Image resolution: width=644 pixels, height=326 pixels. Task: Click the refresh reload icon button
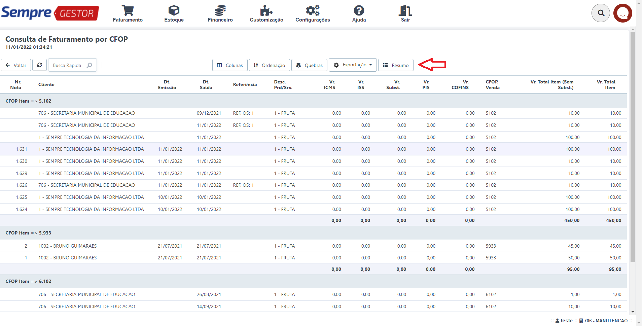40,65
